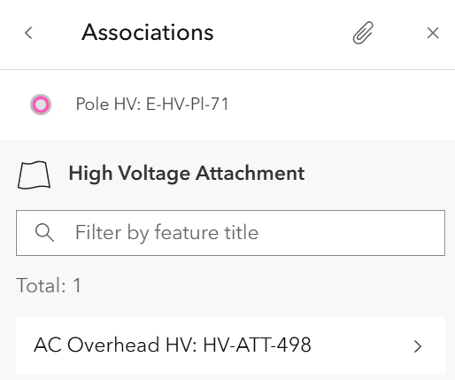Click the polygon layer icon
The height and width of the screenshot is (380, 455).
point(34,175)
